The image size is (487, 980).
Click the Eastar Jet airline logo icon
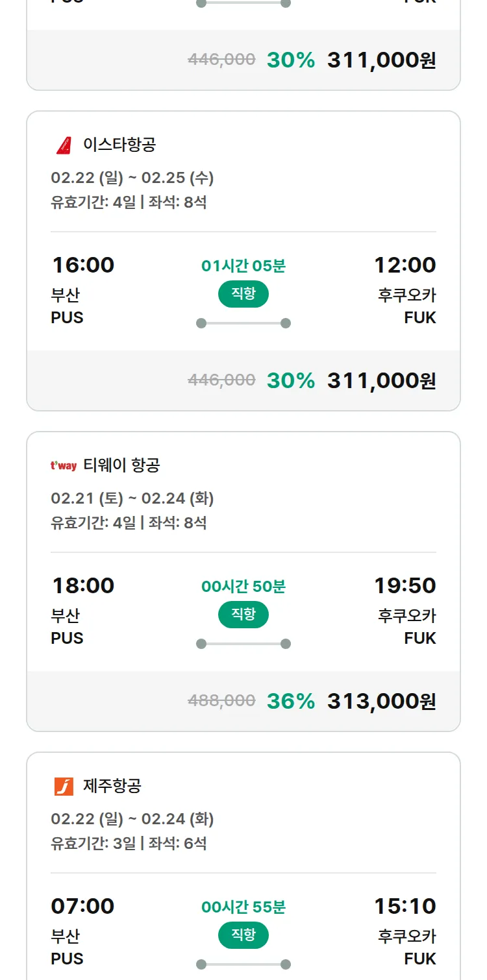tap(64, 145)
